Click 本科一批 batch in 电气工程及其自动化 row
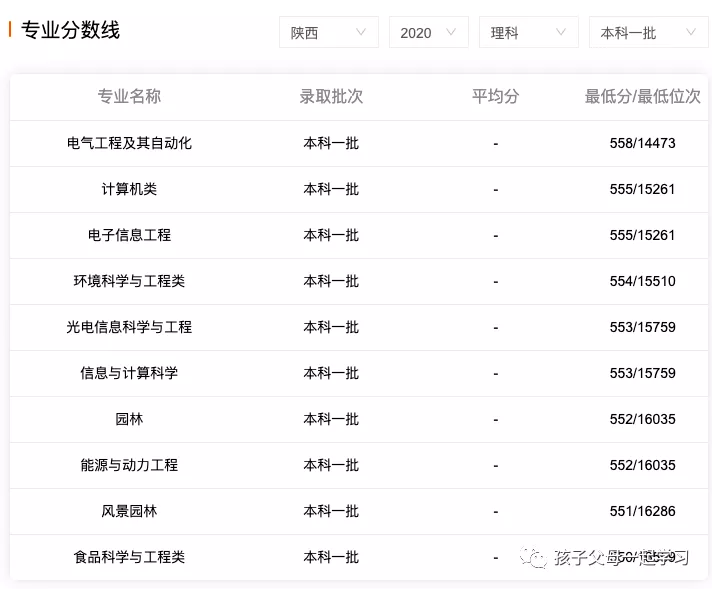This screenshot has height=589, width=712. click(331, 144)
